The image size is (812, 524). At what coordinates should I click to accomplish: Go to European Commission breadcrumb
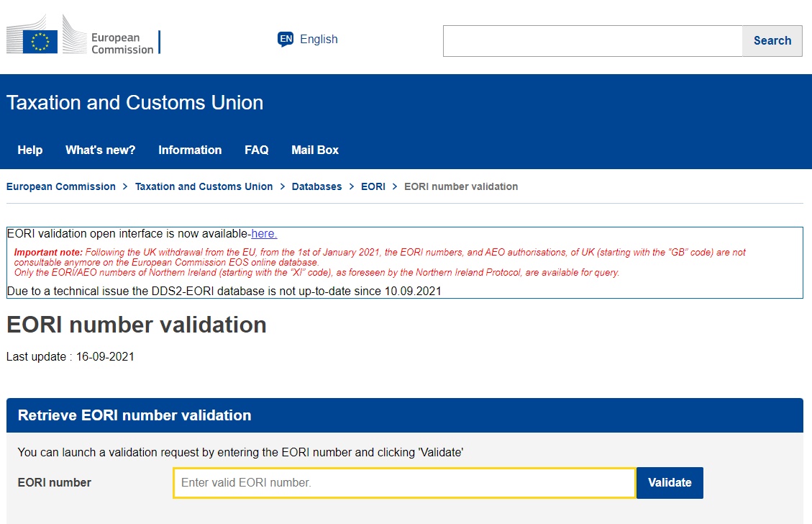point(61,186)
